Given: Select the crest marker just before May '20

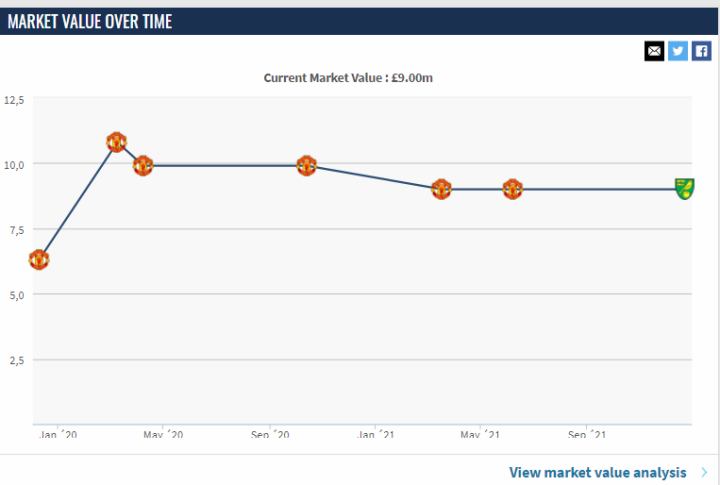Looking at the screenshot, I should pos(143,166).
